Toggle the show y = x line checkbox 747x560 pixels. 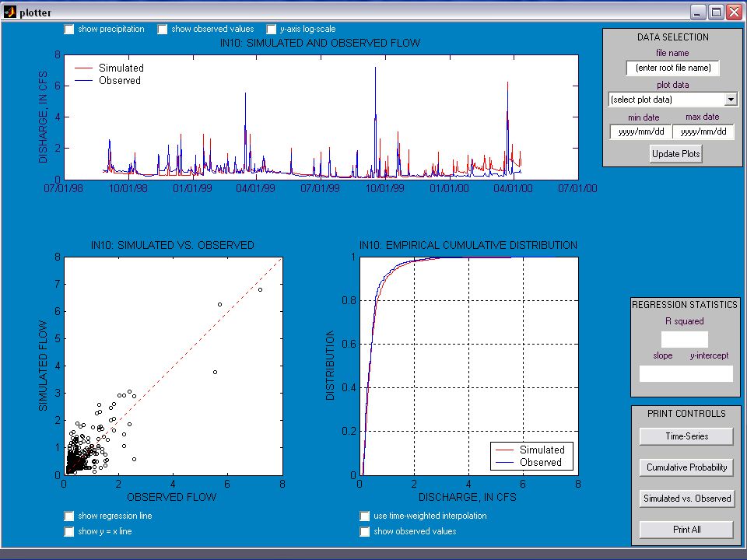69,531
